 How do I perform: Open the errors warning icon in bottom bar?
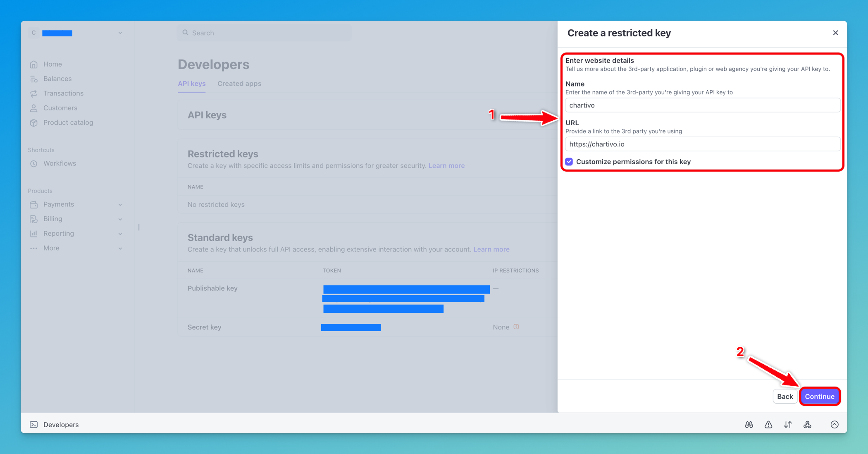768,424
